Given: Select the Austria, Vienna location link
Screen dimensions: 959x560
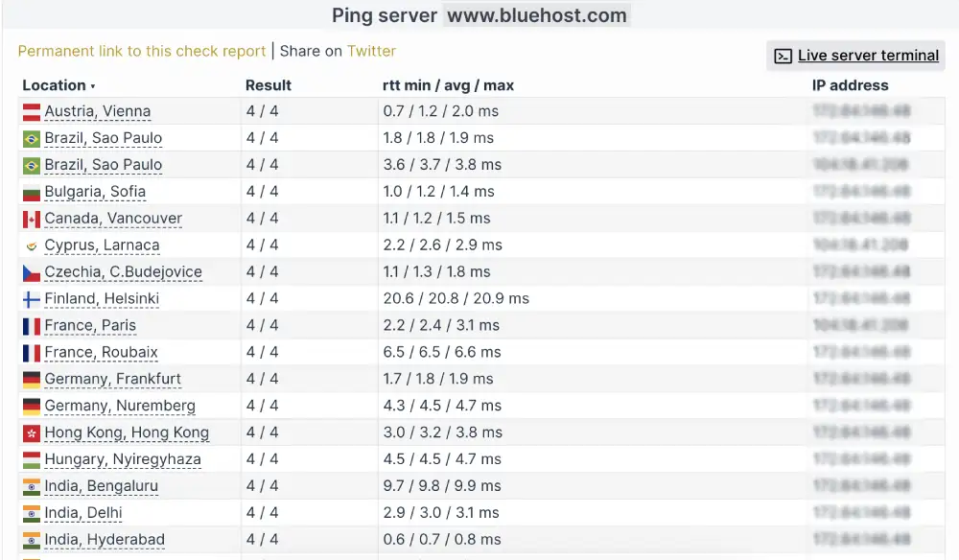Looking at the screenshot, I should 96,111.
